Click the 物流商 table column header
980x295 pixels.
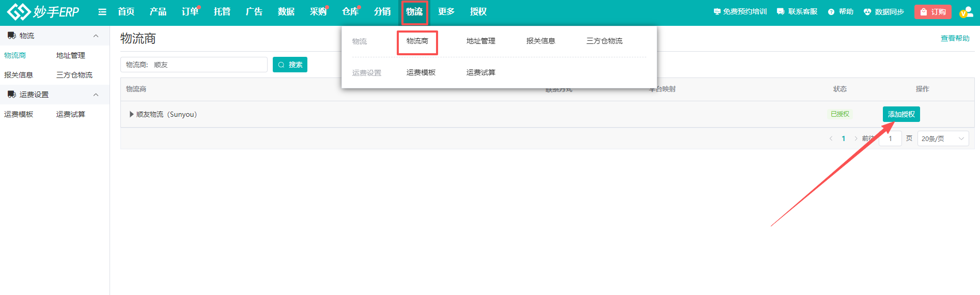pos(136,89)
